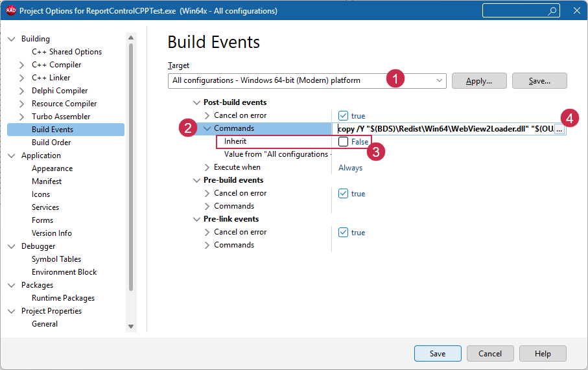588x370 pixels.
Task: Expand the C++ Linker node
Action: click(x=22, y=78)
